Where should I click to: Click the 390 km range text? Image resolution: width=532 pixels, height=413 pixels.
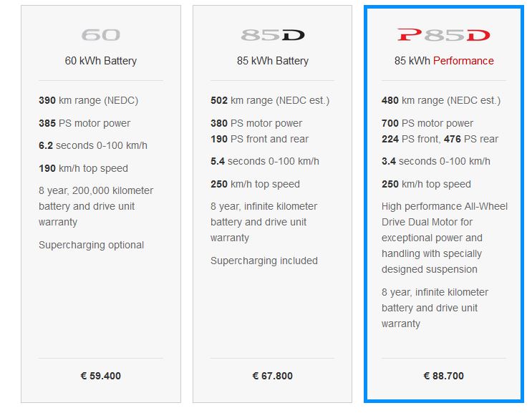[x=89, y=100]
